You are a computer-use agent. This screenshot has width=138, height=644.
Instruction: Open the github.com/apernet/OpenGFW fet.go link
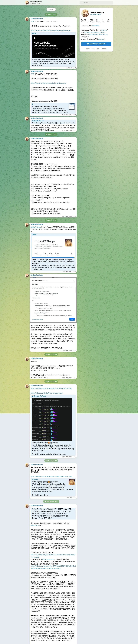click(x=53, y=567)
